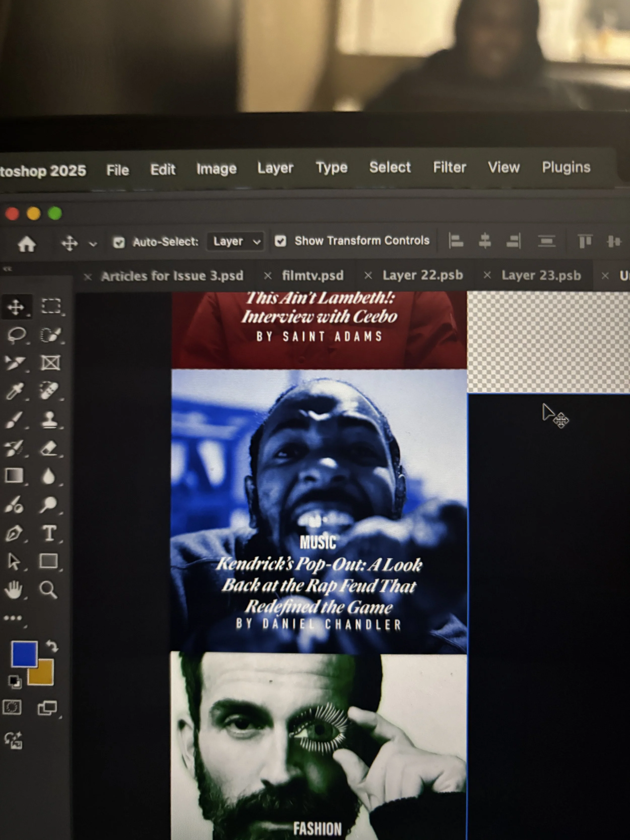Screen dimensions: 630x840
Task: Switch to the filmtv.psd tab
Action: [312, 275]
